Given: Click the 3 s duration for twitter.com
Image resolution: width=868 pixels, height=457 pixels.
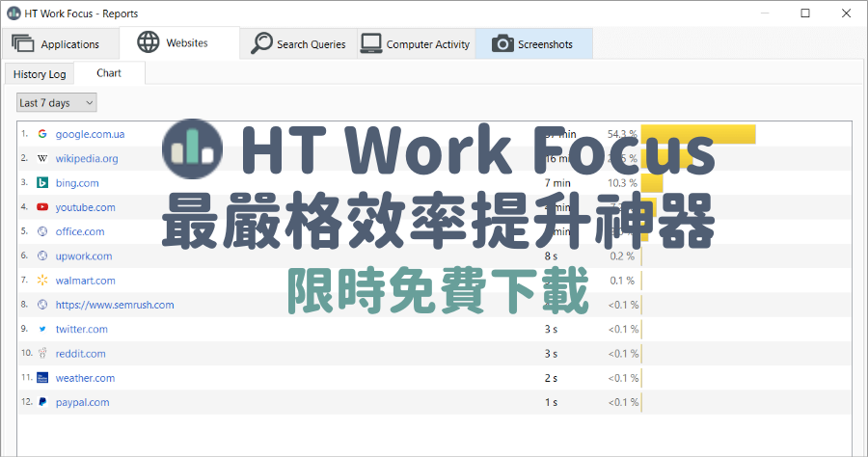Looking at the screenshot, I should click(551, 329).
